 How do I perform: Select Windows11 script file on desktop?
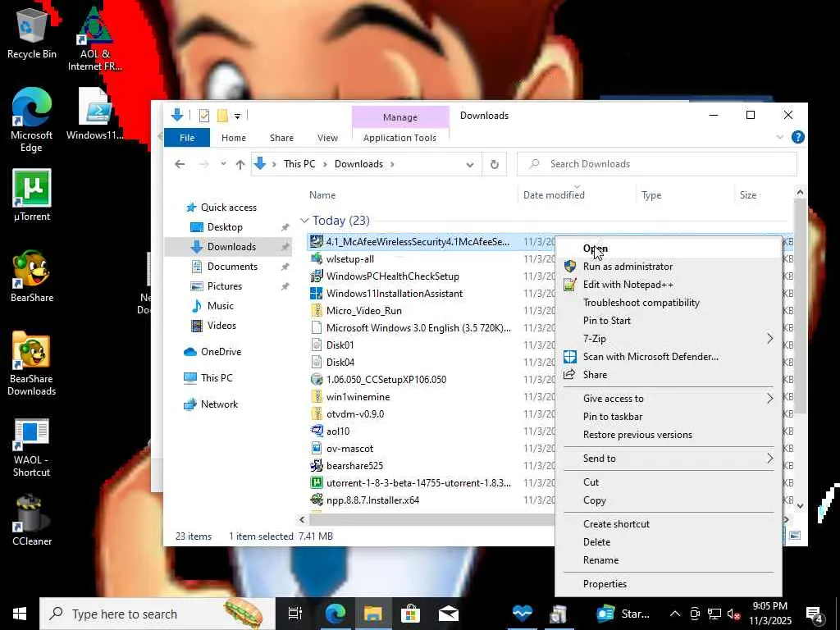point(95,113)
